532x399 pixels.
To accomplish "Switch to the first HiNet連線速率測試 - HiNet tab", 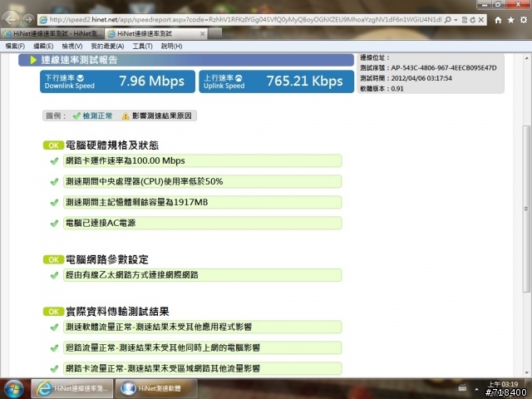I will pyautogui.click(x=52, y=33).
